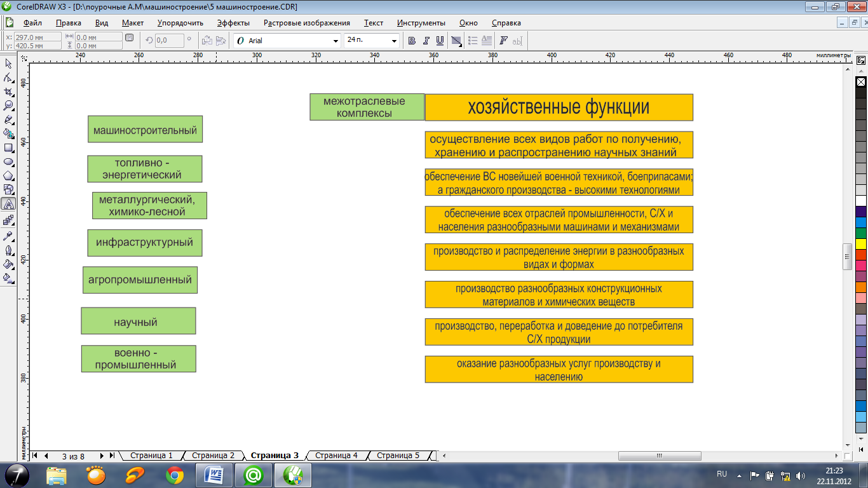Toggle Bold text formatting

pyautogui.click(x=412, y=41)
